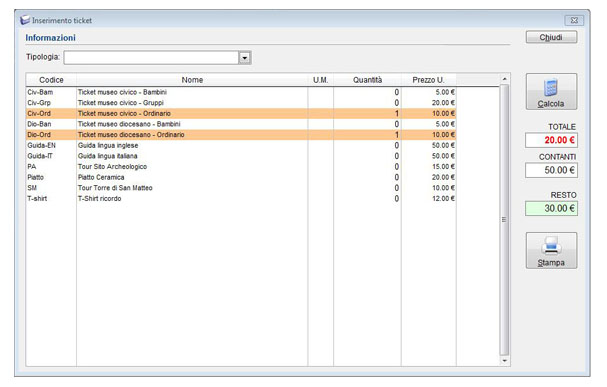The height and width of the screenshot is (387, 607).
Task: Select row Tour Torre di San Matteo
Action: [241, 188]
